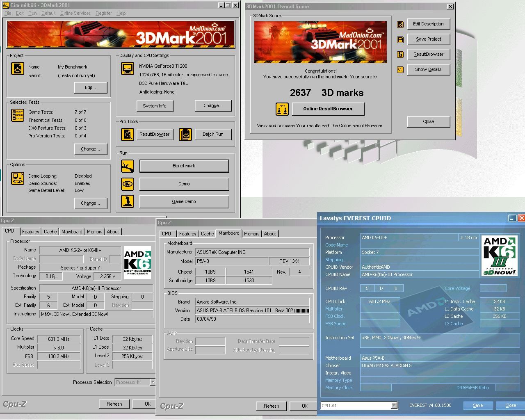Click the Core Voltage link in EVEREST

457,288
